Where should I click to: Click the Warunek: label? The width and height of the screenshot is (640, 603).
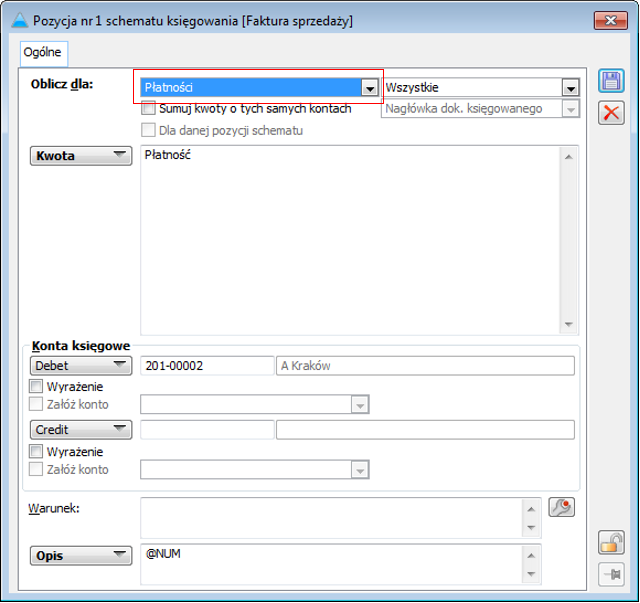point(54,508)
